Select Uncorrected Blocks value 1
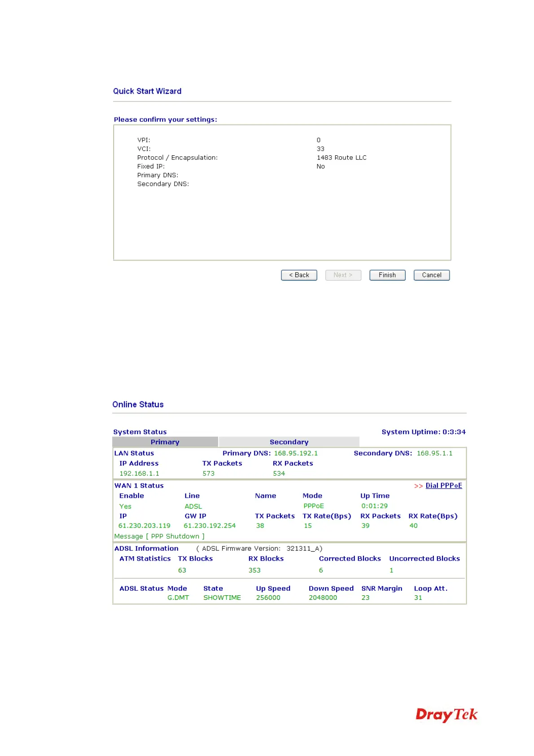Screen dimensions: 534x756 (391, 570)
